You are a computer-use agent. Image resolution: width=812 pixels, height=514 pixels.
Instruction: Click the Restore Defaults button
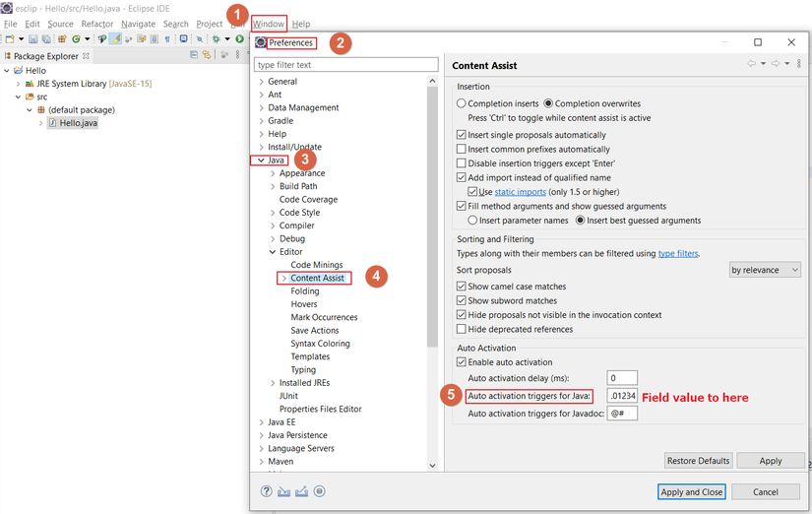click(x=698, y=461)
